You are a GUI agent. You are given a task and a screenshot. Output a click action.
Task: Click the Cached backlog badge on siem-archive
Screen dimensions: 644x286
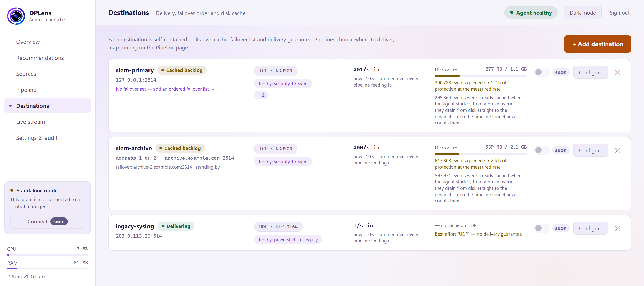click(x=180, y=148)
